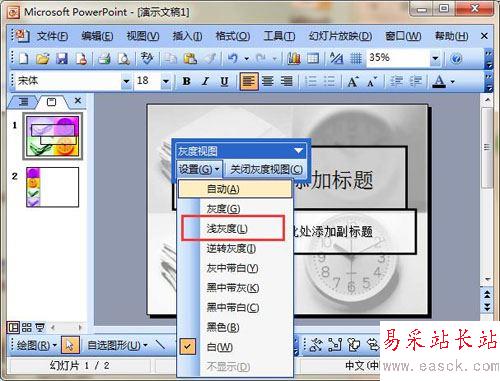
Task: Open the Undo history dropdown arrow
Action: 247,59
